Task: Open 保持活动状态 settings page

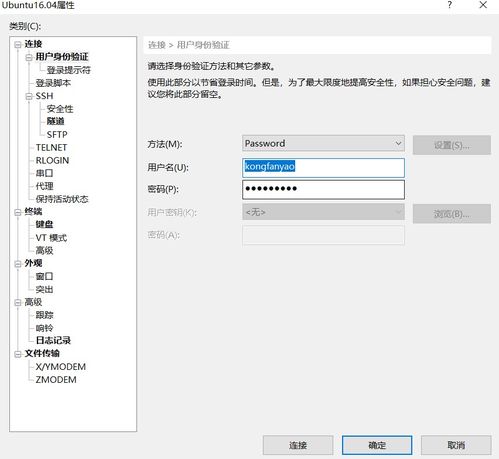Action: pos(62,199)
